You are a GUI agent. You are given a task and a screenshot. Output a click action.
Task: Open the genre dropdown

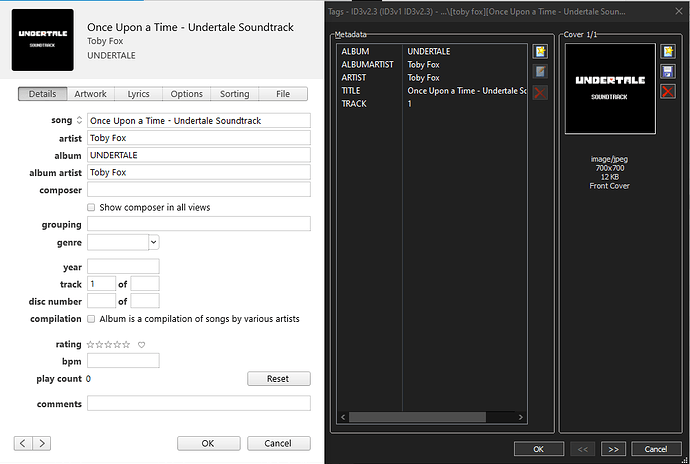point(154,242)
